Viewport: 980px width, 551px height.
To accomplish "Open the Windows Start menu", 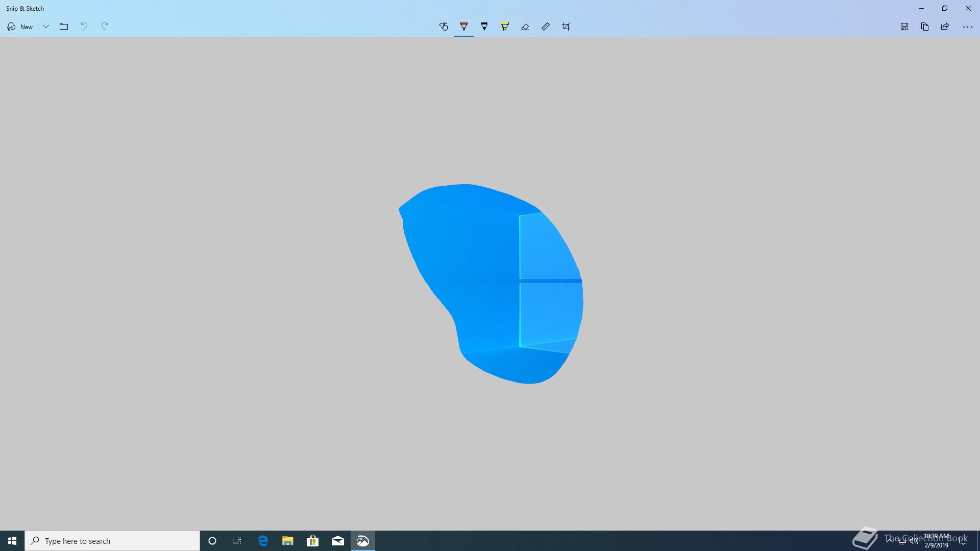I will point(12,541).
